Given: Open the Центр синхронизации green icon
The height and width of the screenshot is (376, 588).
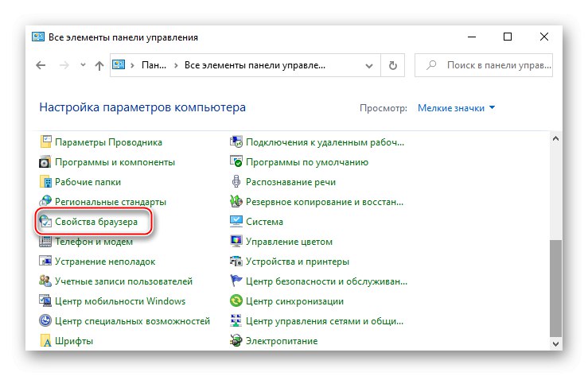Looking at the screenshot, I should click(236, 300).
